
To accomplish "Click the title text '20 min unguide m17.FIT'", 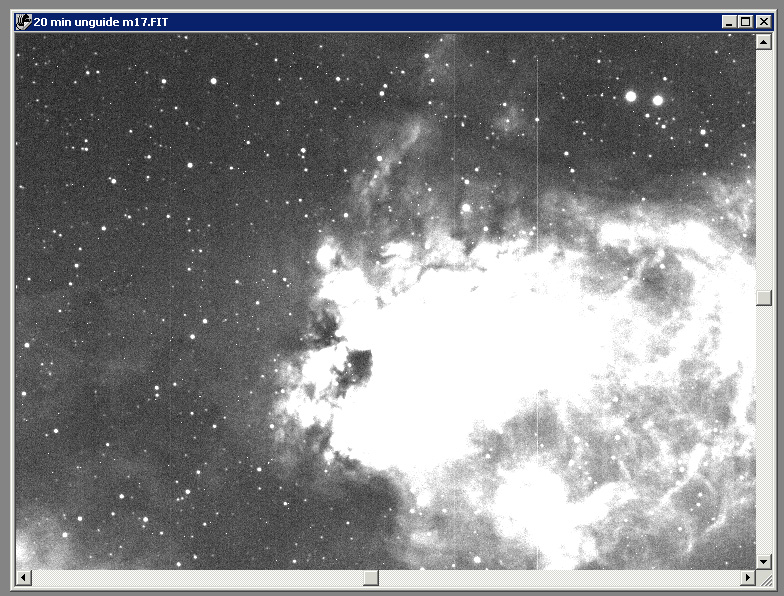I will [100, 22].
